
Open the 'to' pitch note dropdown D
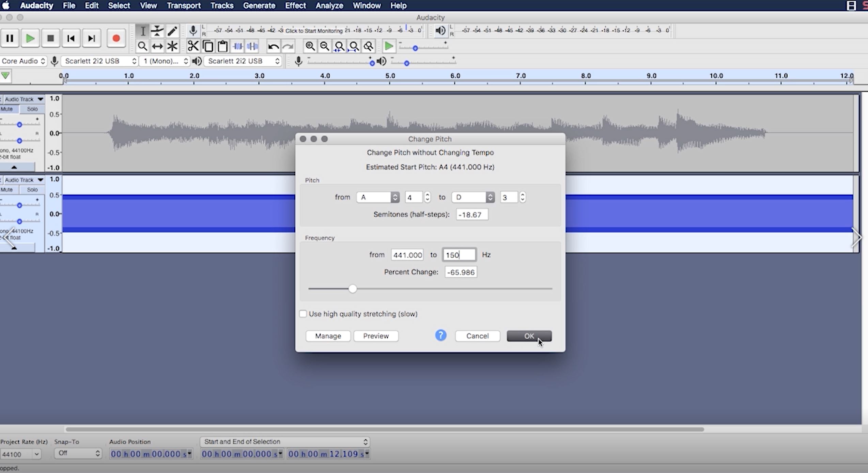[472, 197]
